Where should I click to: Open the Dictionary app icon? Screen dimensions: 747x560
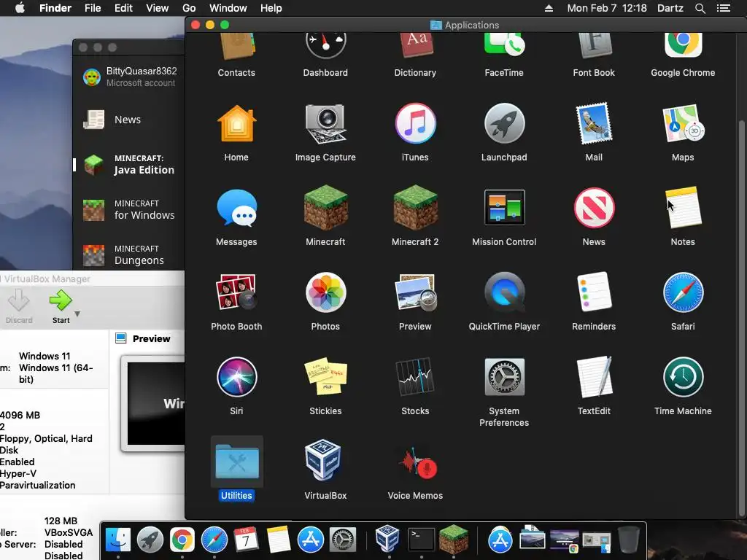click(x=415, y=47)
